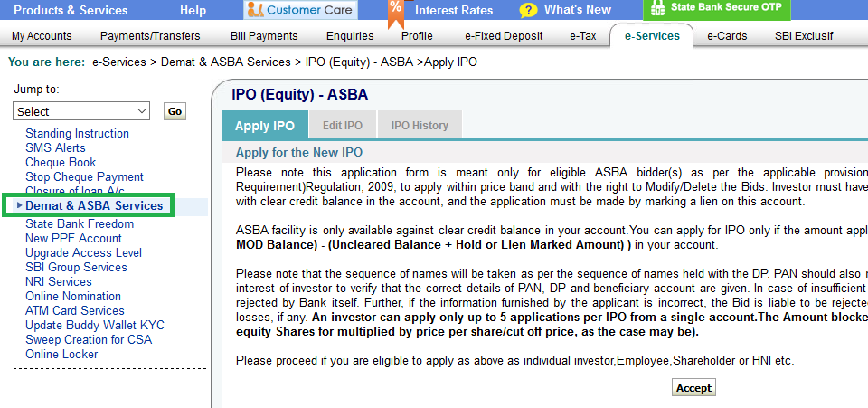Image resolution: width=868 pixels, height=408 pixels.
Task: Open the Payments/Transfers menu
Action: point(150,36)
